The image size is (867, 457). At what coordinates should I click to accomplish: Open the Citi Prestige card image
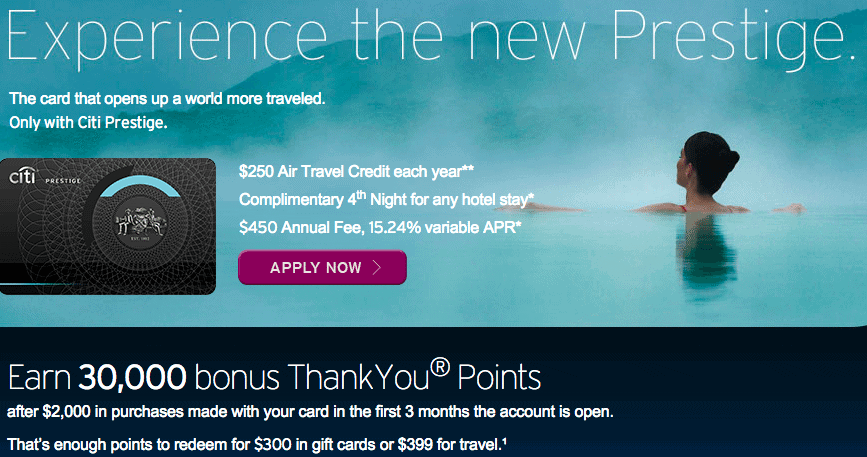tap(108, 227)
